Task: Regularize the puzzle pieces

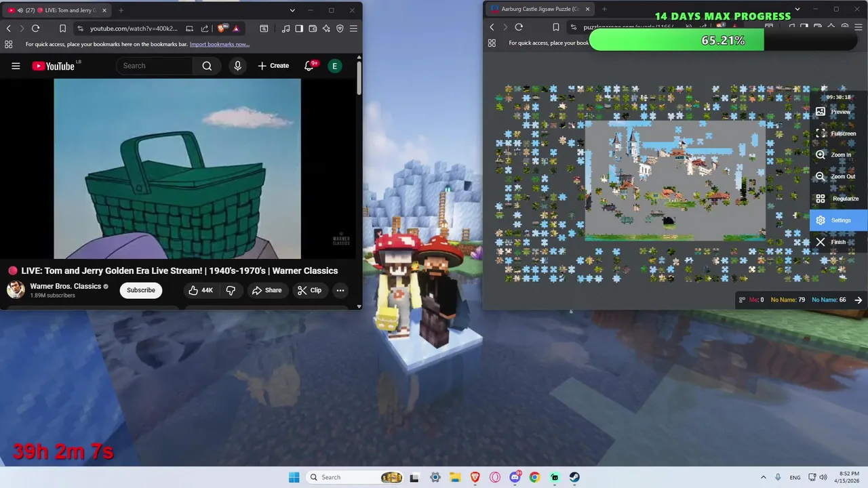Action: coord(837,199)
